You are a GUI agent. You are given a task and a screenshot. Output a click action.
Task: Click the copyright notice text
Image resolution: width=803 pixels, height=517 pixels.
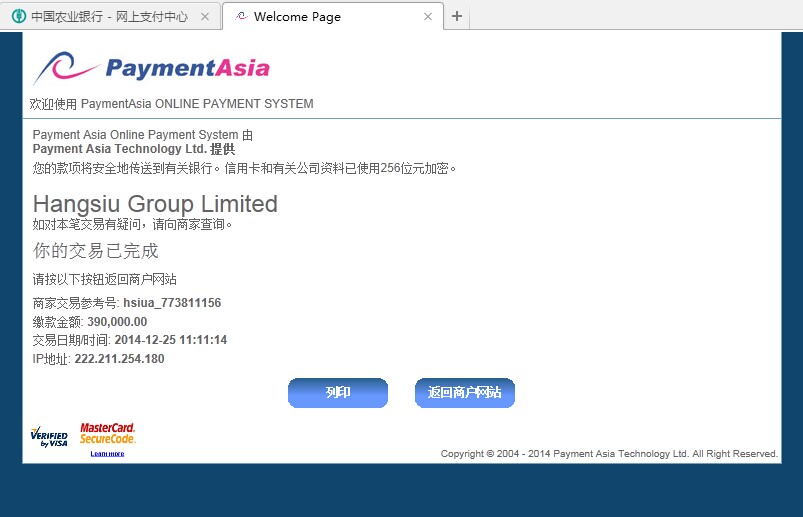pyautogui.click(x=609, y=454)
